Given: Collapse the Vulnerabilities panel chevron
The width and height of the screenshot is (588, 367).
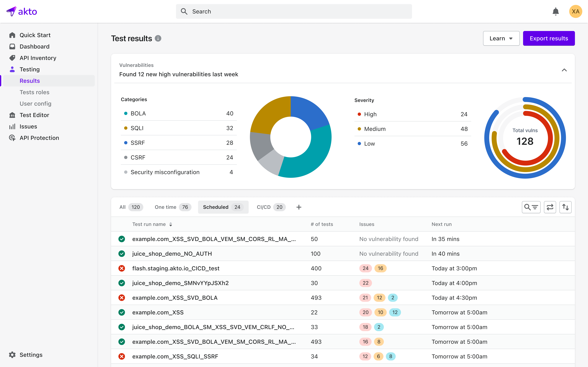Looking at the screenshot, I should [564, 70].
